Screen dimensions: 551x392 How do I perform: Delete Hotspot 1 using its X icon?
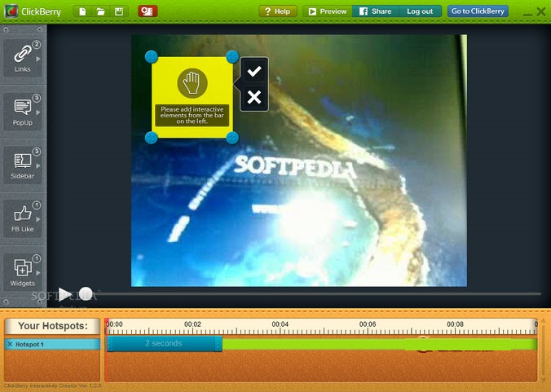pyautogui.click(x=10, y=345)
